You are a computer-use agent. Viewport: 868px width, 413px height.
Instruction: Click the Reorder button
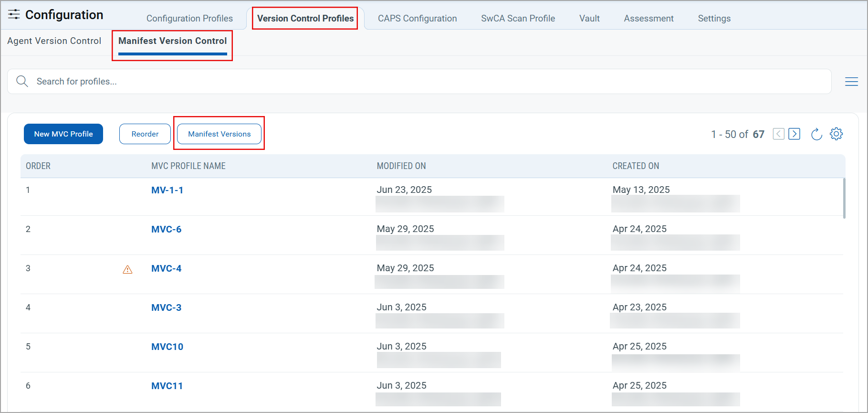tap(145, 134)
